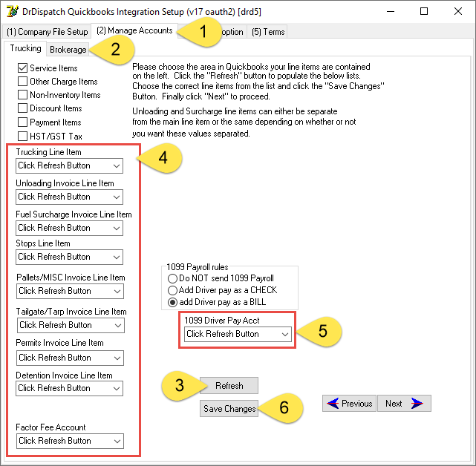Open the 1099 Driver Pay Acct dropdown
The height and width of the screenshot is (466, 476).
(238, 334)
